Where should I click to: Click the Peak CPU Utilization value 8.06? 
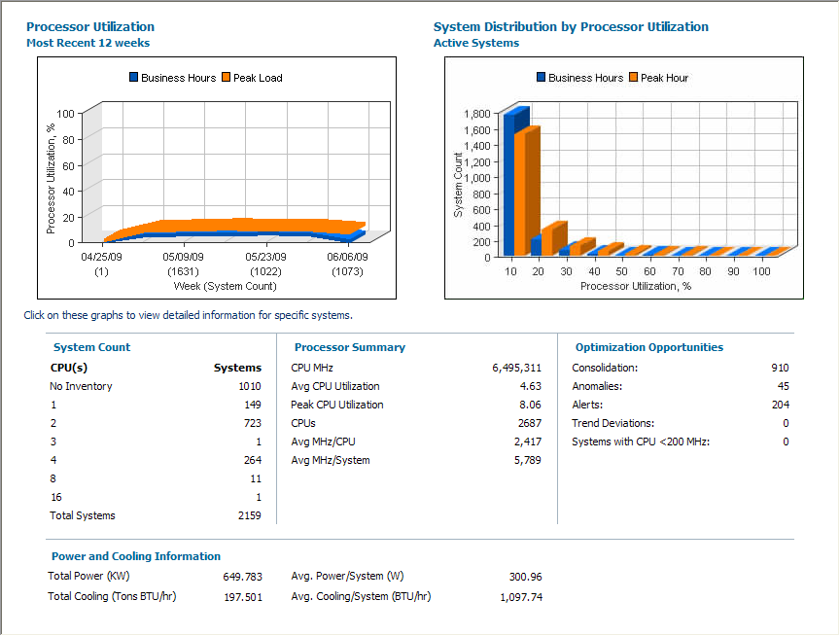point(531,405)
